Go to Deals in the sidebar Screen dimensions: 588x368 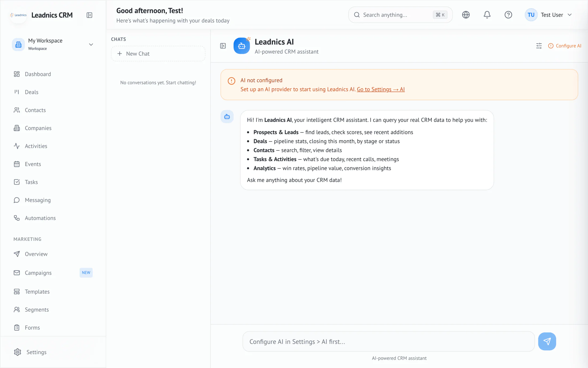(x=32, y=92)
